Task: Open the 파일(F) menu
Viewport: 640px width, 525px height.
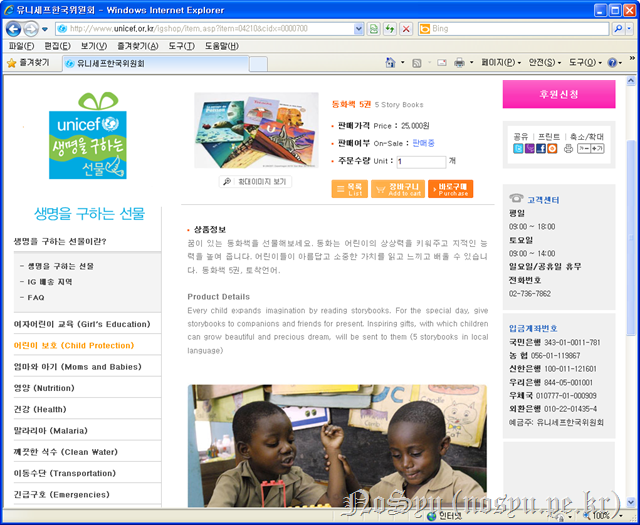Action: (x=21, y=46)
